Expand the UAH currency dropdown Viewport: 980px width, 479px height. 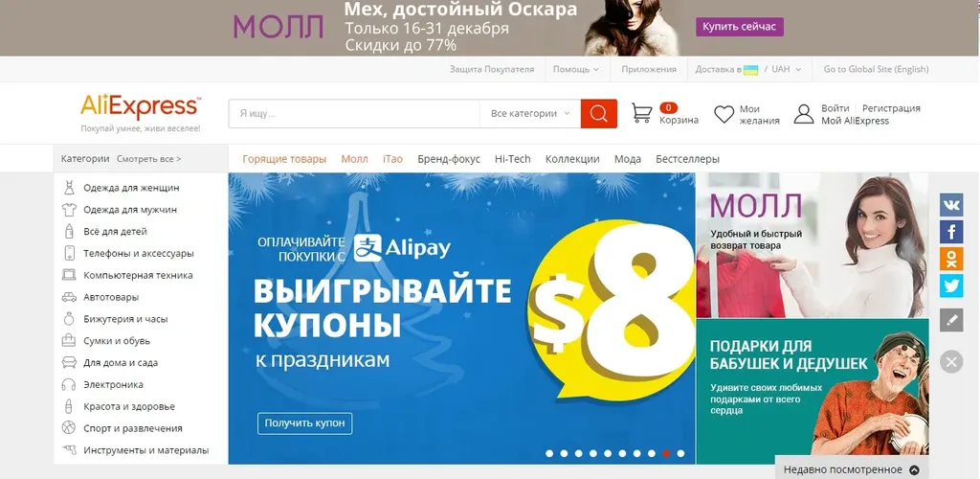point(787,69)
